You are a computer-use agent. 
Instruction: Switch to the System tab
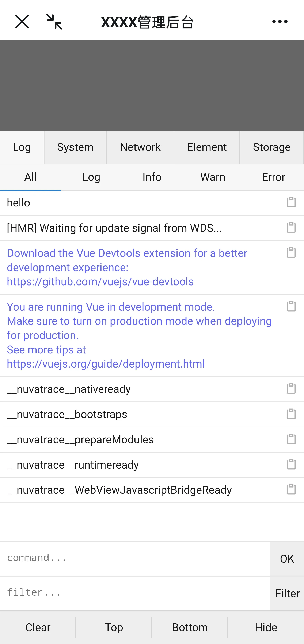[75, 147]
